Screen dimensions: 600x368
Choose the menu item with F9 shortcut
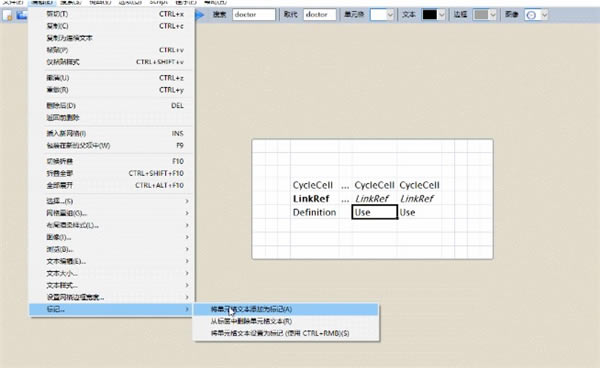[x=112, y=145]
